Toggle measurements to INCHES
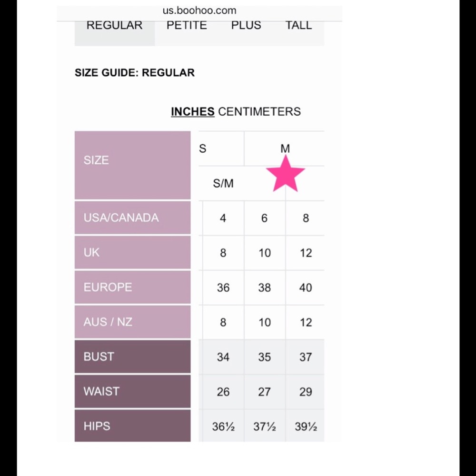476x476 pixels. coord(193,112)
